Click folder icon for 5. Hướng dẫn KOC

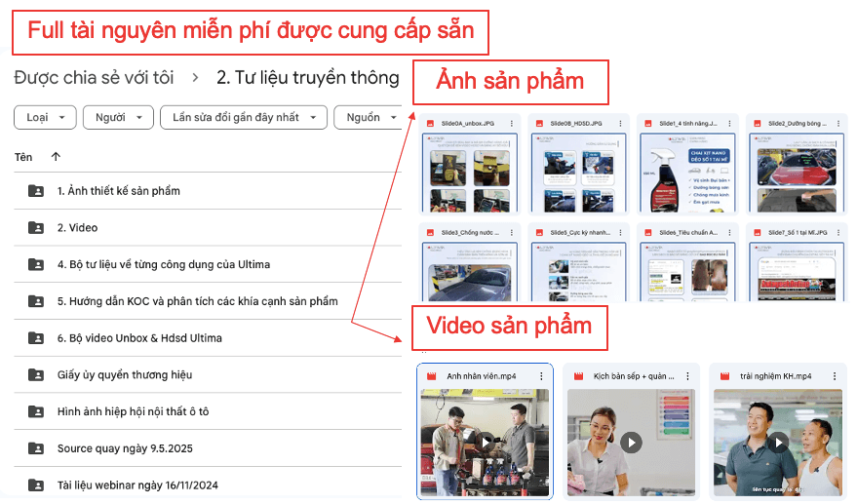pos(36,300)
